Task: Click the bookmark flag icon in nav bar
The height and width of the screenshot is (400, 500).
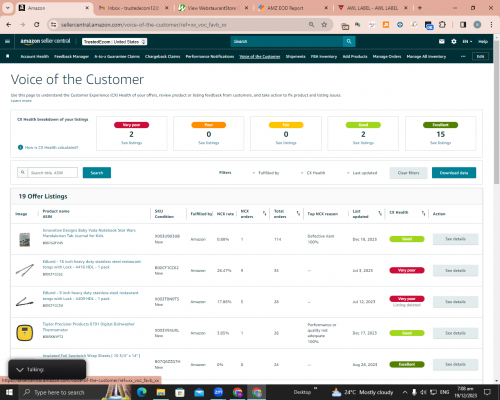Action: coord(8,56)
